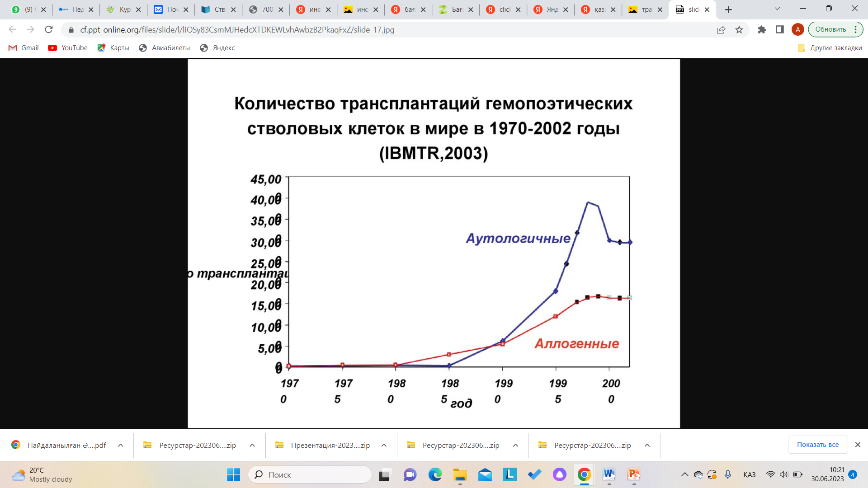Click the taskbar Поиск search box
This screenshot has height=488, width=868.
[x=310, y=474]
